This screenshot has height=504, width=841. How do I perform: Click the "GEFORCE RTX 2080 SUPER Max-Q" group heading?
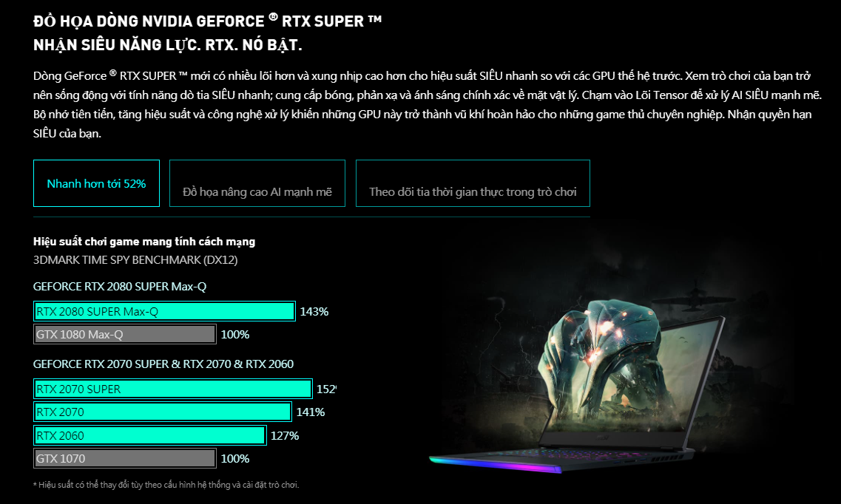pos(120,286)
